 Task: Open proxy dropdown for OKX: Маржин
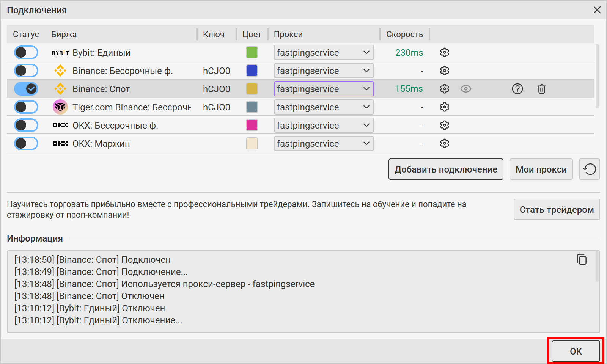pyautogui.click(x=324, y=143)
